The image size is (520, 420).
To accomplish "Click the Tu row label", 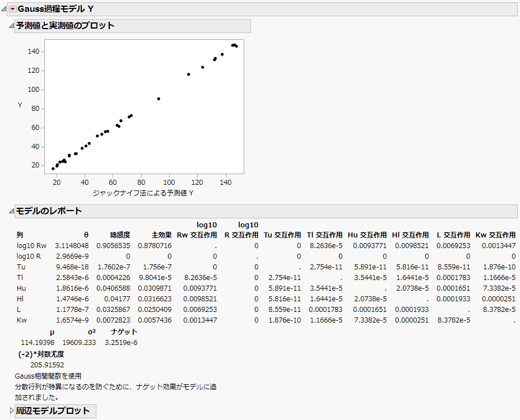I will [x=21, y=267].
